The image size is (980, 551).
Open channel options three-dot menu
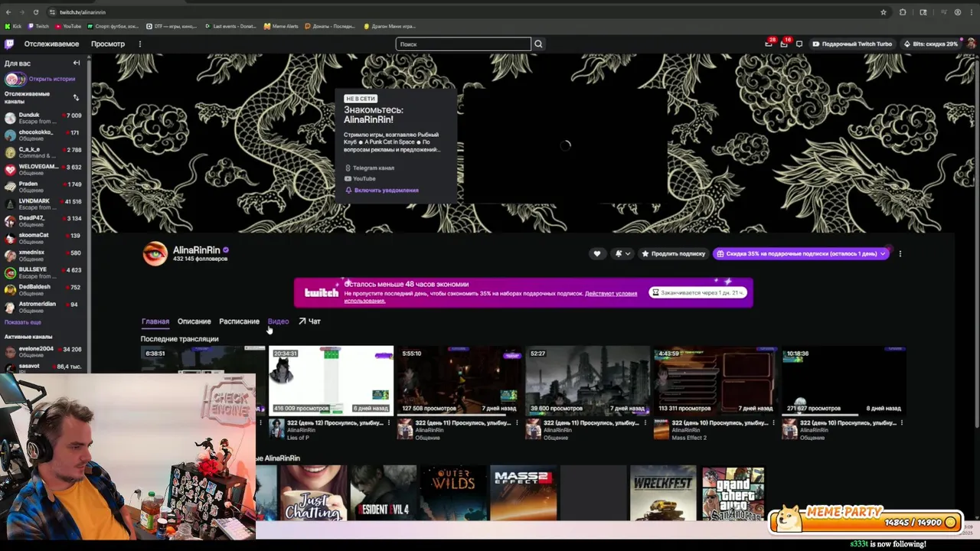pyautogui.click(x=900, y=253)
